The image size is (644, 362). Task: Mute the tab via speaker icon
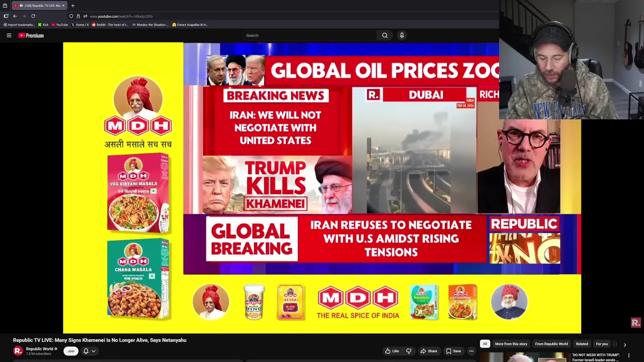[21, 6]
